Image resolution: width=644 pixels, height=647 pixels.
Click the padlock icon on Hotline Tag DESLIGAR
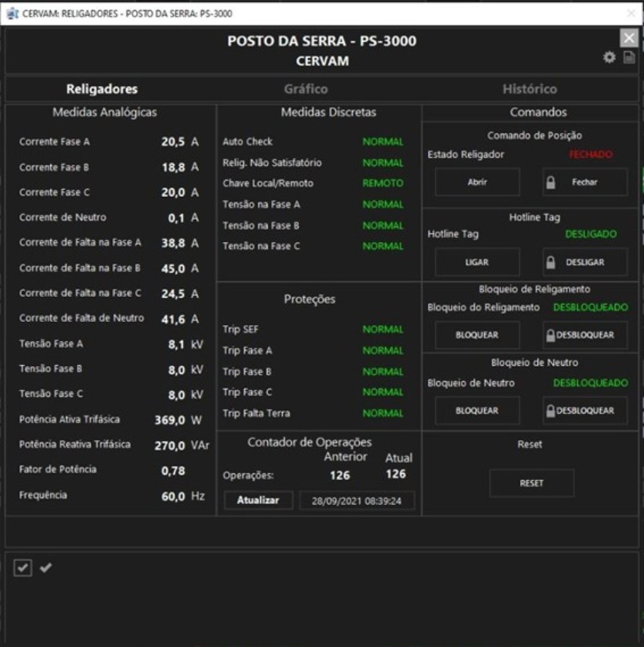tap(551, 262)
